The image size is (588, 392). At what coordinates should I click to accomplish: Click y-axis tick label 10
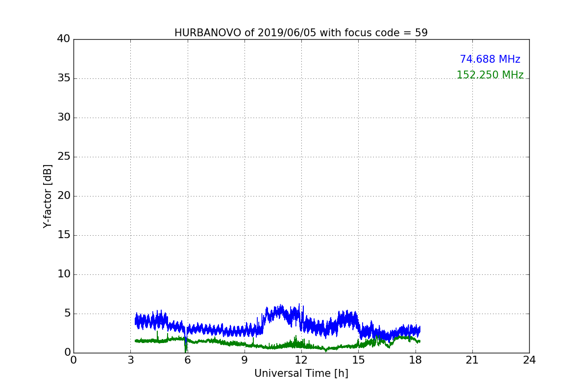64,274
